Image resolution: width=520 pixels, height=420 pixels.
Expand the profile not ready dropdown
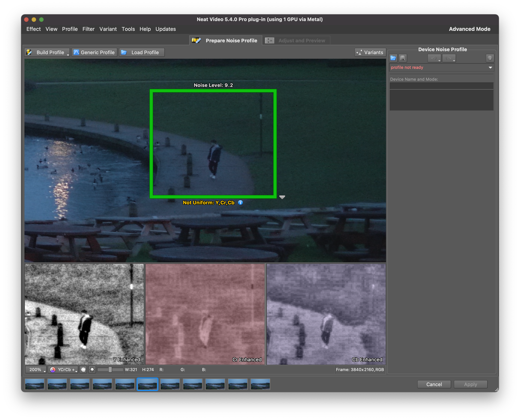tap(490, 68)
